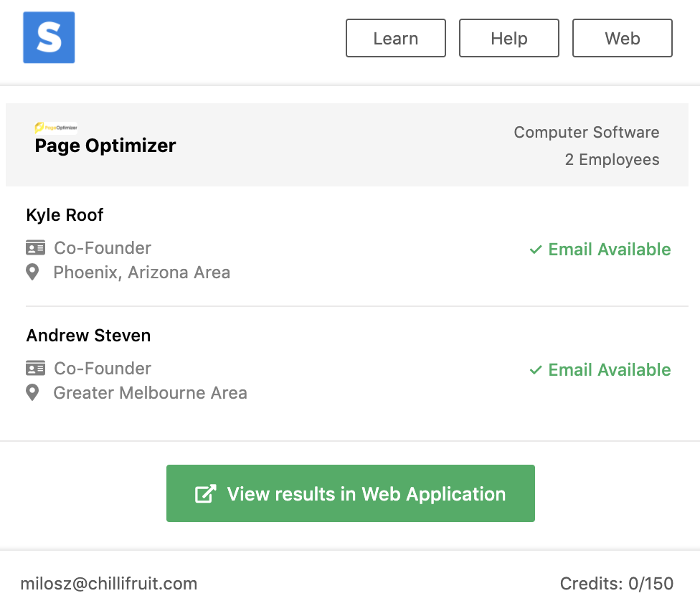
Task: Click the blue S logo icon
Action: [x=49, y=37]
